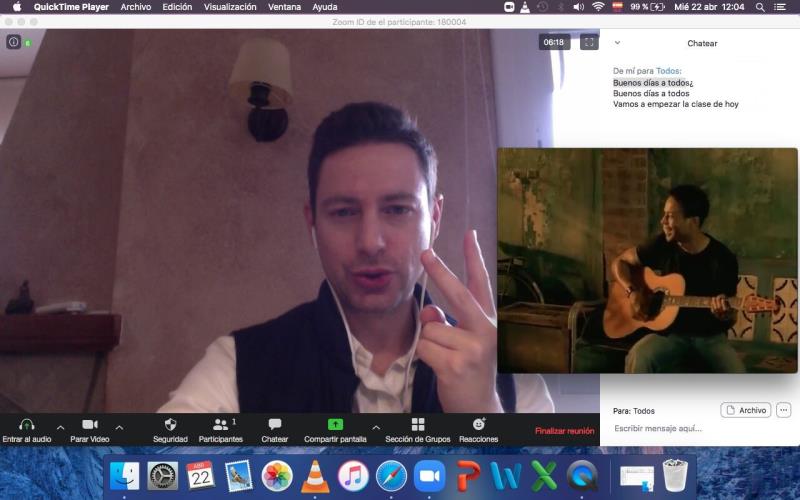The width and height of the screenshot is (800, 500).
Task: Click the green Compartir pantalla icon
Action: point(335,424)
